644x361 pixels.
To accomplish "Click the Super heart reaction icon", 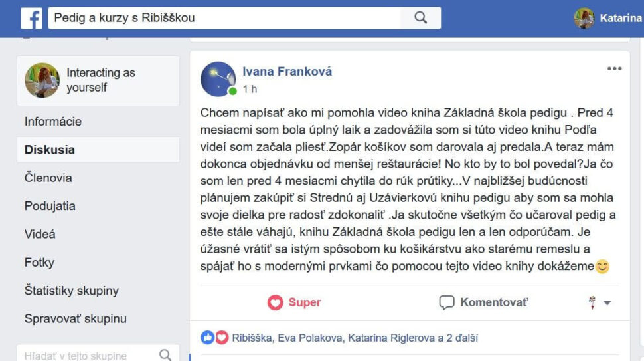I will (x=275, y=302).
